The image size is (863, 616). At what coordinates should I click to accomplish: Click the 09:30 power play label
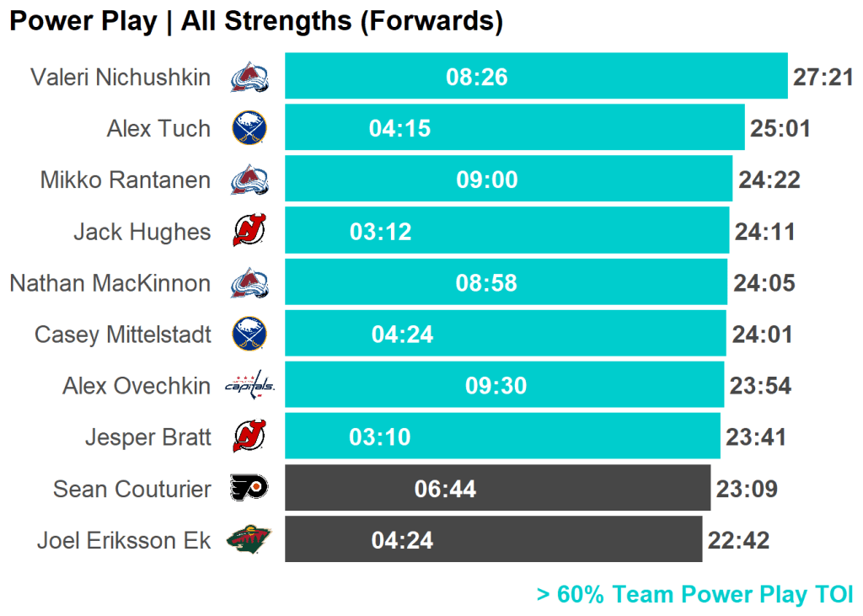(496, 386)
